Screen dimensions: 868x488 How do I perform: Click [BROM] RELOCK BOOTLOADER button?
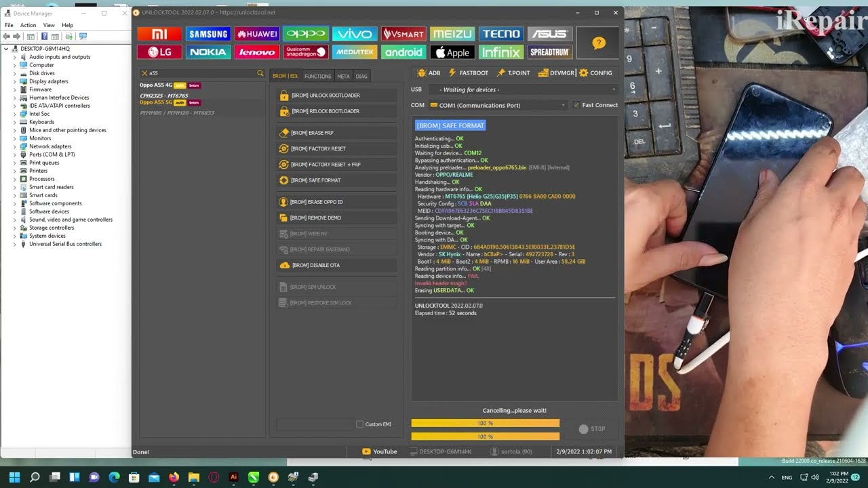(336, 111)
